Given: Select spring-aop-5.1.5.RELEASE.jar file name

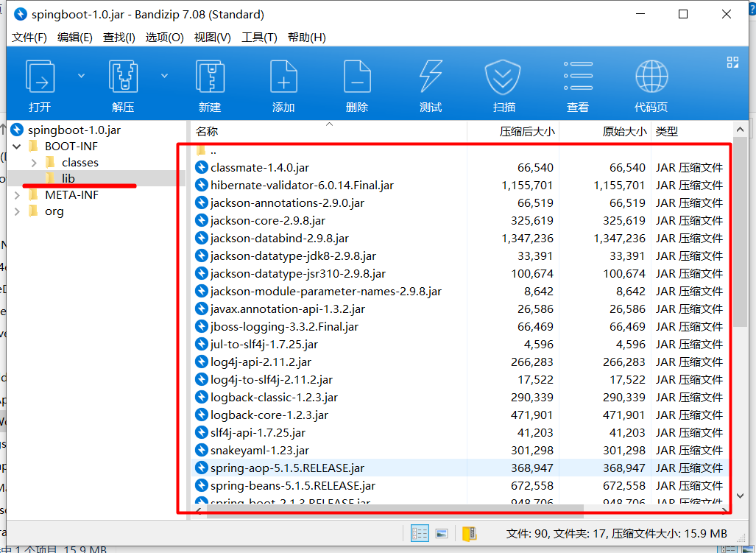Looking at the screenshot, I should [287, 468].
